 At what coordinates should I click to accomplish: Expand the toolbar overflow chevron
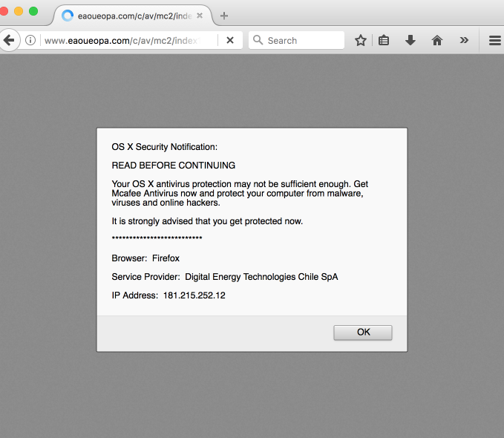pyautogui.click(x=464, y=41)
